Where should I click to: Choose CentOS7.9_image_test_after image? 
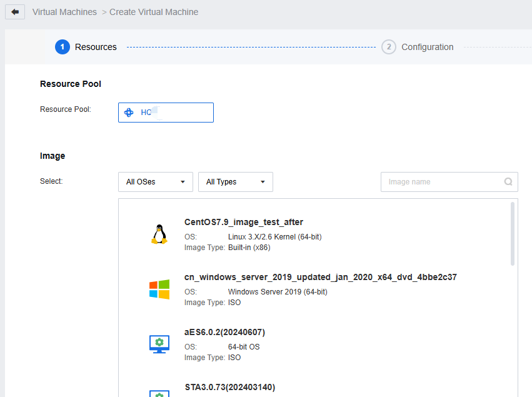pyautogui.click(x=244, y=222)
